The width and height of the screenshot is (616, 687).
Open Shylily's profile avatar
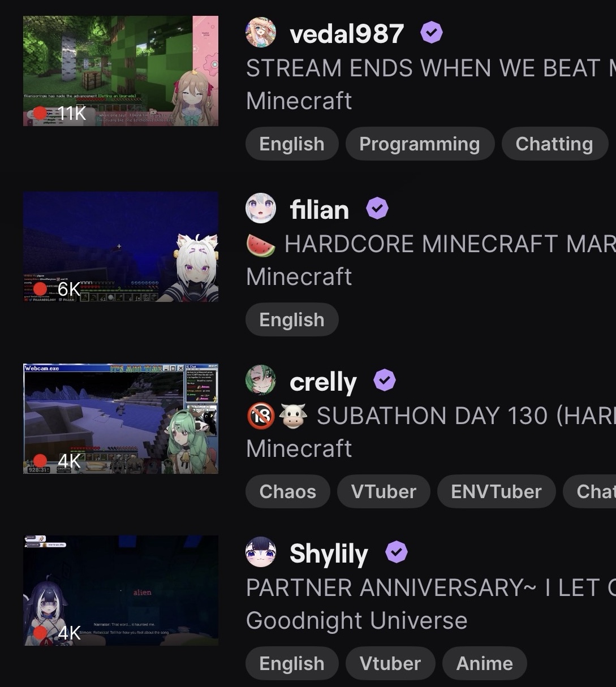261,552
